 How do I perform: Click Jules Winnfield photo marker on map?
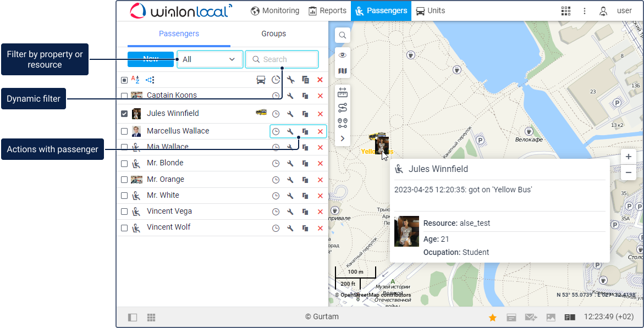click(382, 146)
